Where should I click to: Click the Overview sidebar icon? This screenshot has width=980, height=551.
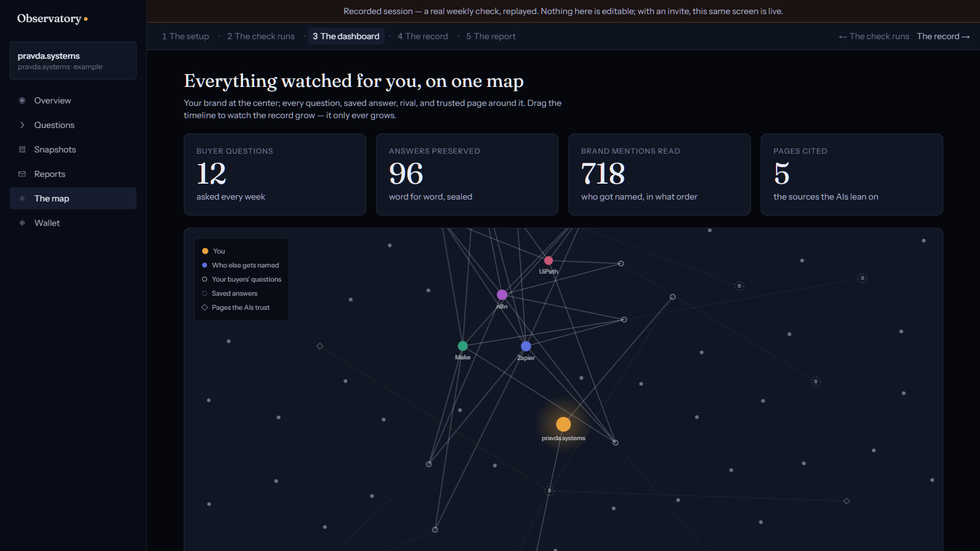pyautogui.click(x=22, y=100)
